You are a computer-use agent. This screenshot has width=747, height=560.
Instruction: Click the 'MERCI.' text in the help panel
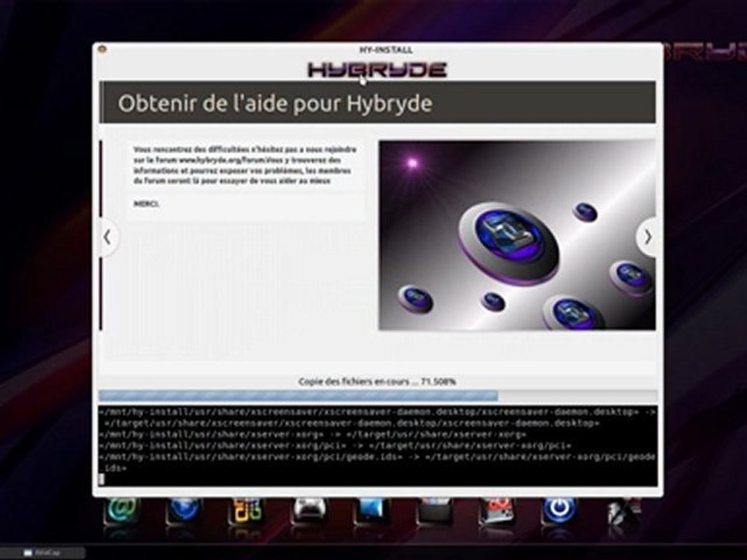[x=146, y=204]
